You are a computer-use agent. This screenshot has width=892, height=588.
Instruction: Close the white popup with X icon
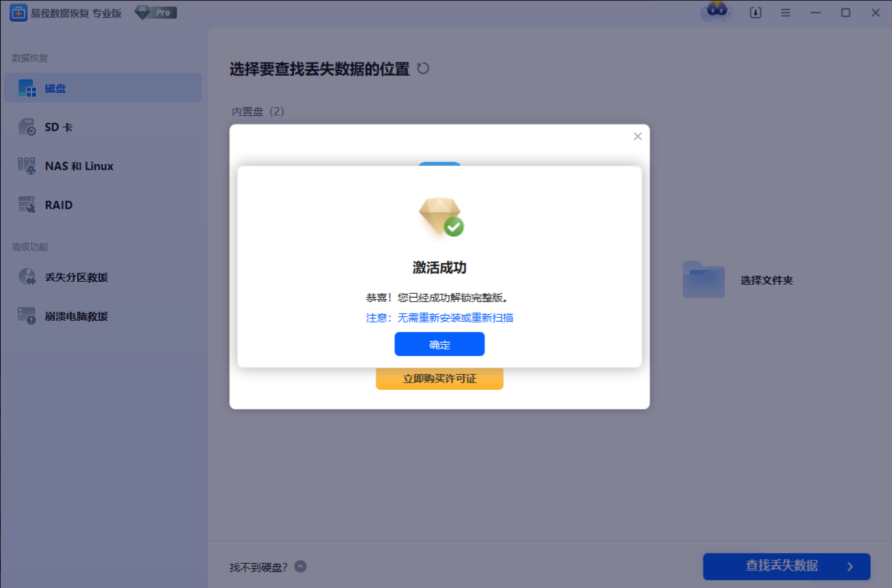[637, 136]
